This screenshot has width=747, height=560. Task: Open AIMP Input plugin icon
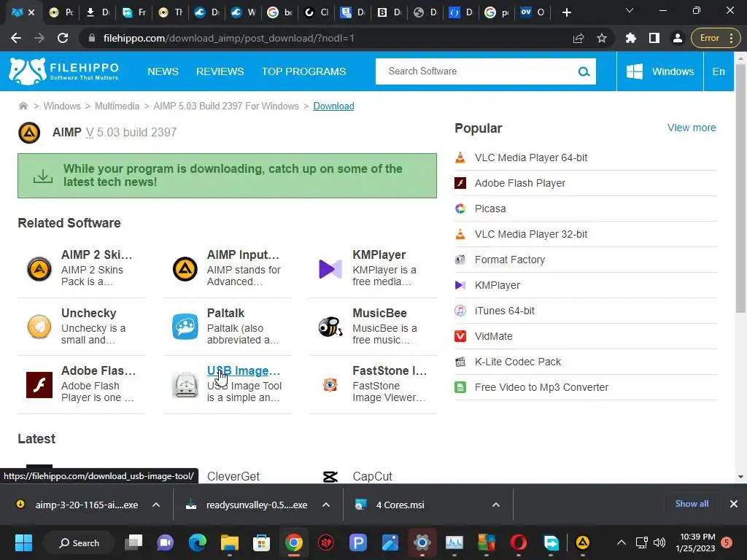click(x=185, y=269)
